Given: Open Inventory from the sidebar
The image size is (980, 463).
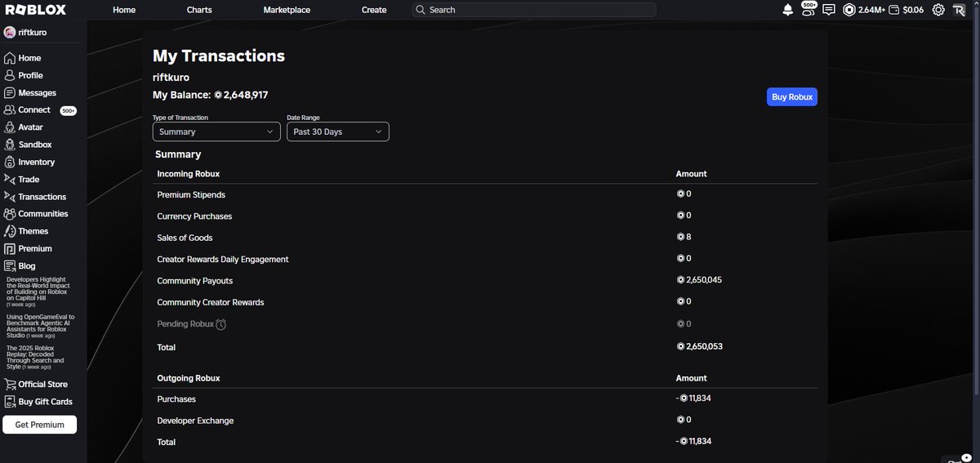Looking at the screenshot, I should point(29,162).
